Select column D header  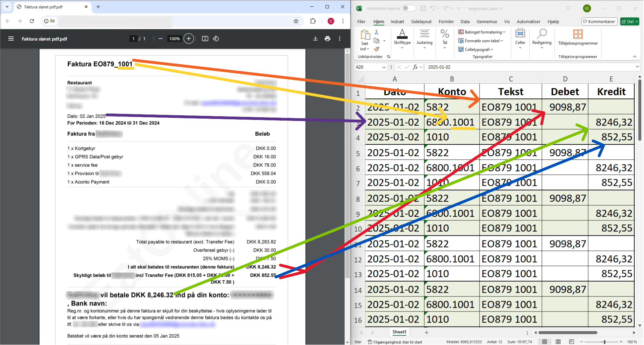565,79
